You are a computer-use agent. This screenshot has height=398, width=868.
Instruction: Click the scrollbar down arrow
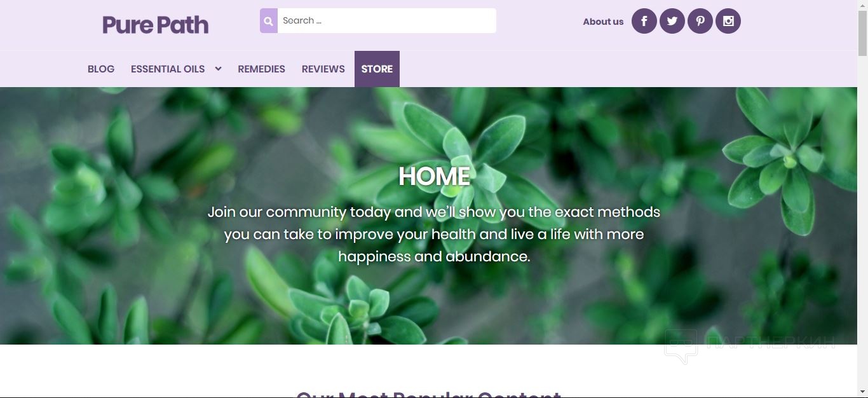pyautogui.click(x=862, y=392)
